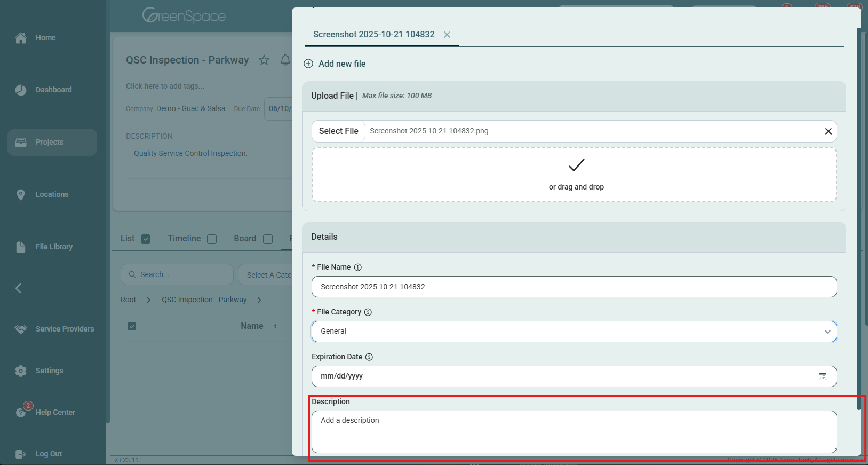Click the QSC Inspection - Parkway project title
Viewport: 868px width, 465px height.
[x=187, y=60]
